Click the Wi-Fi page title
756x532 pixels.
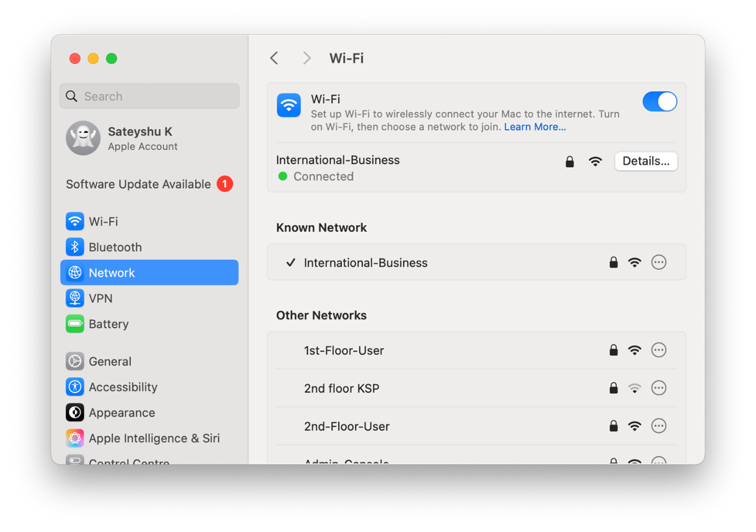pyautogui.click(x=346, y=58)
